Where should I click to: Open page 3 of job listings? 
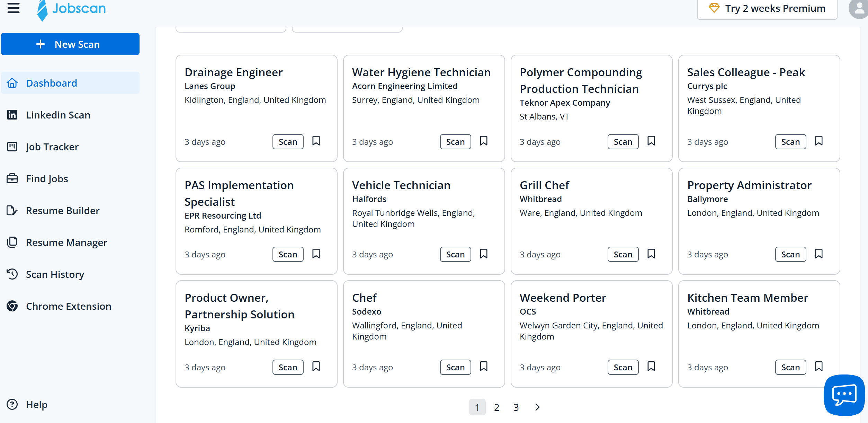[516, 407]
